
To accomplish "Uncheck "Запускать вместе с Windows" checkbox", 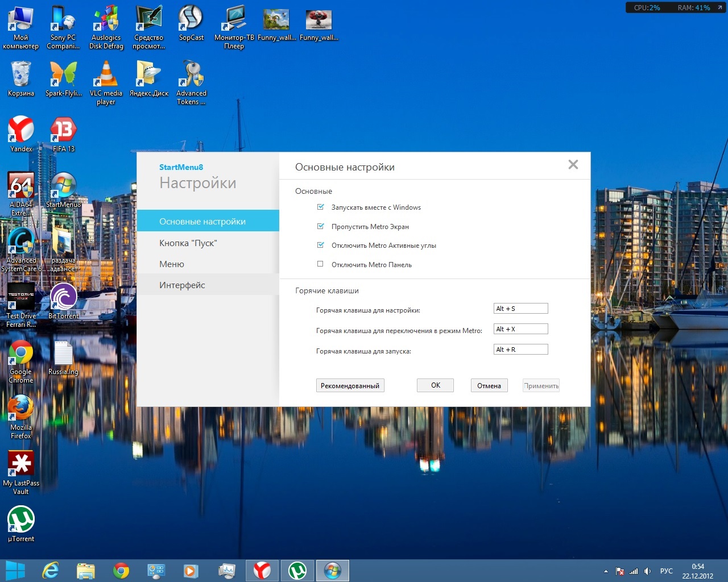I will (320, 207).
